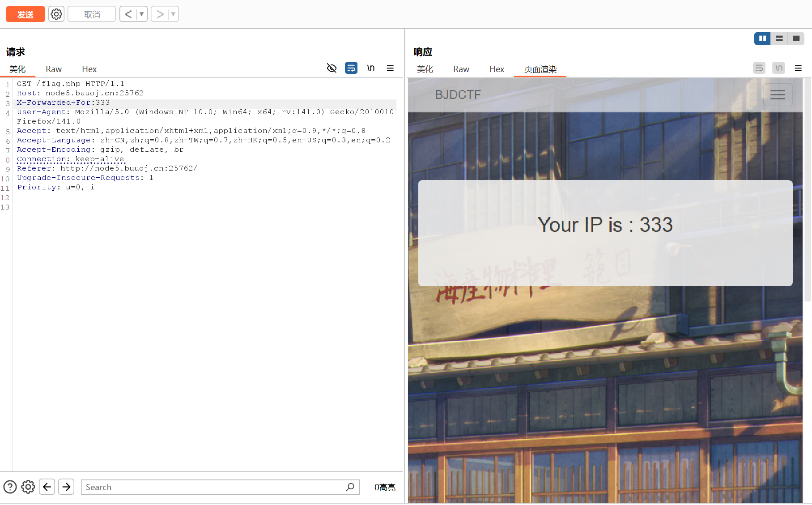Toggle hidden-characters eye icon in request

pos(332,68)
